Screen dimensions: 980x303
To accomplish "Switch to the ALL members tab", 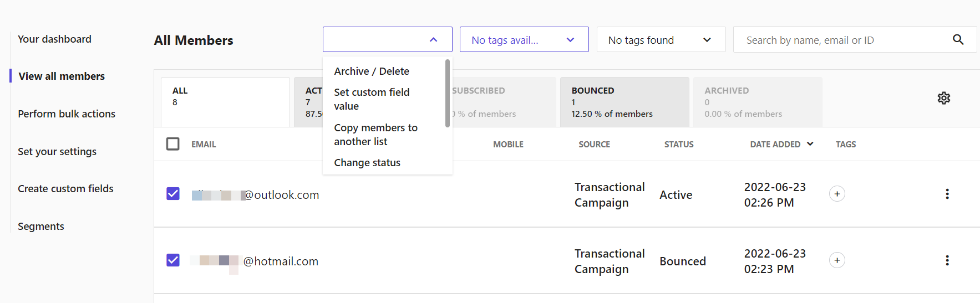I will click(x=225, y=102).
